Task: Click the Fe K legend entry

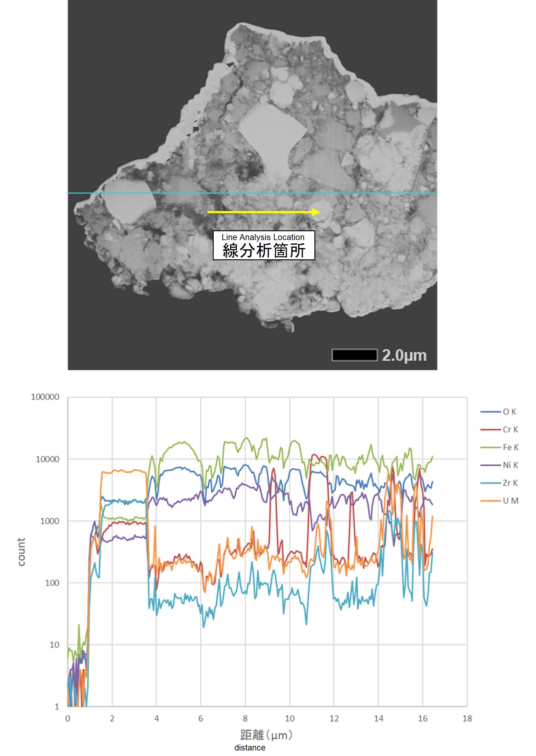Action: 499,447
